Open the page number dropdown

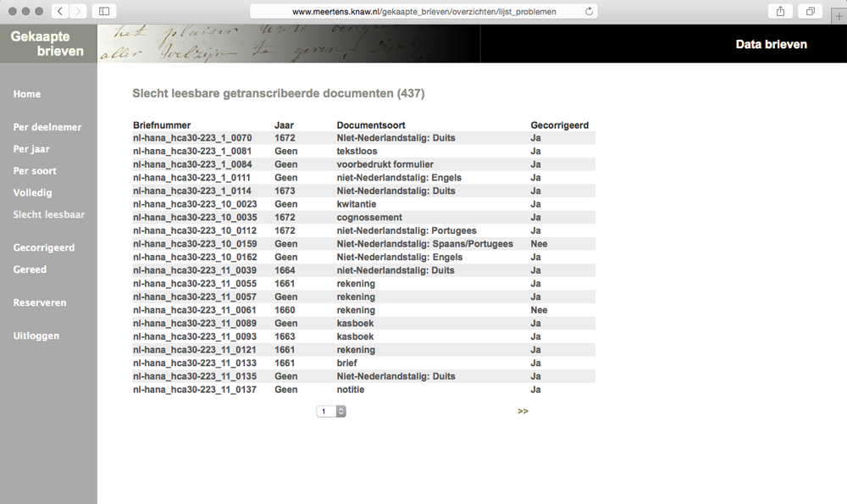[331, 412]
